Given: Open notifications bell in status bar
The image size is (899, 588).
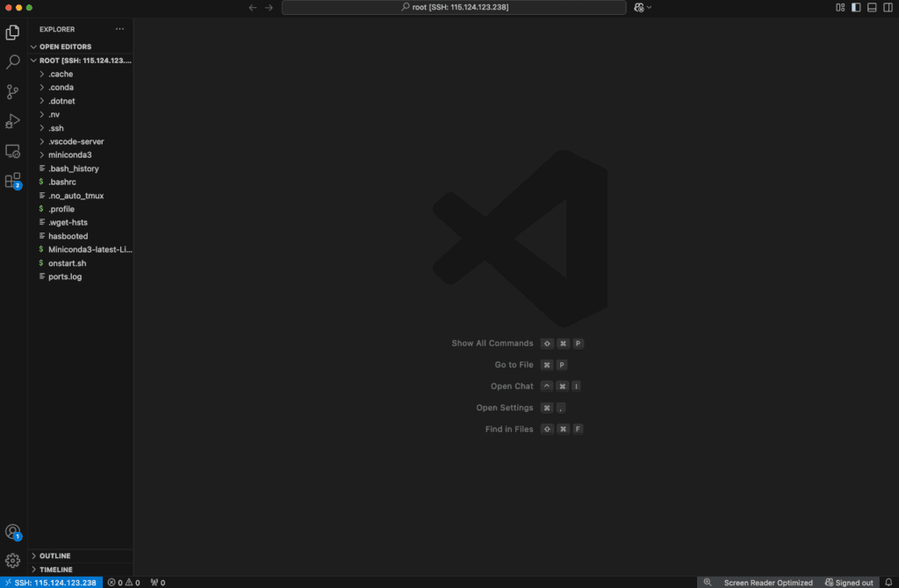Looking at the screenshot, I should pos(888,582).
